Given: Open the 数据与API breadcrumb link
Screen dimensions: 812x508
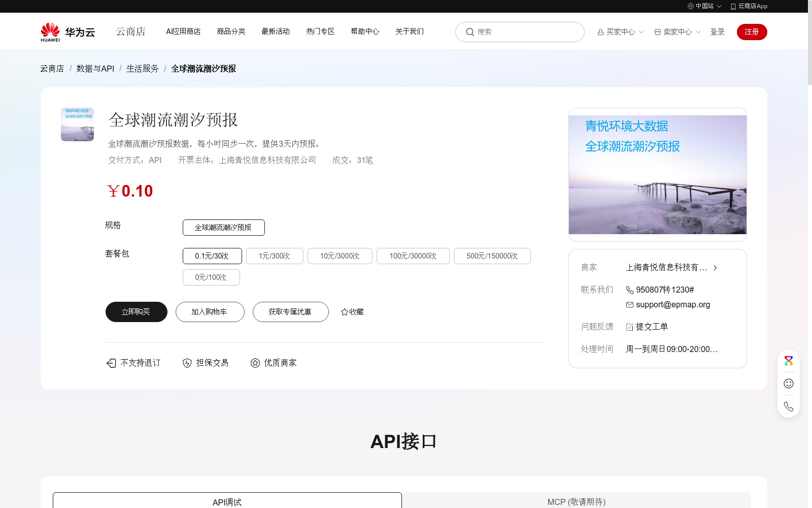Looking at the screenshot, I should tap(94, 69).
